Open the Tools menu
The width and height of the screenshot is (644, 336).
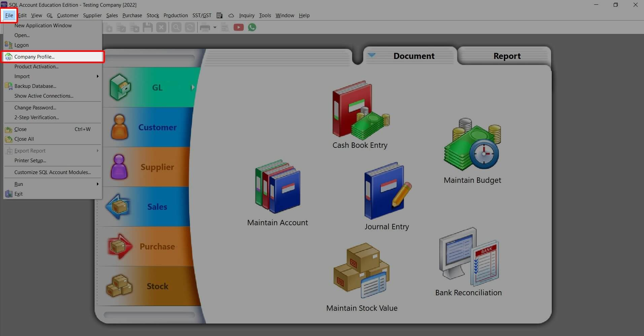click(265, 15)
